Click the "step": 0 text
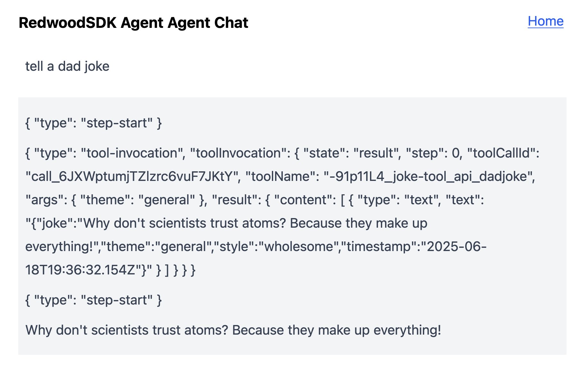Viewport: 588px width, 374px height. [x=433, y=153]
